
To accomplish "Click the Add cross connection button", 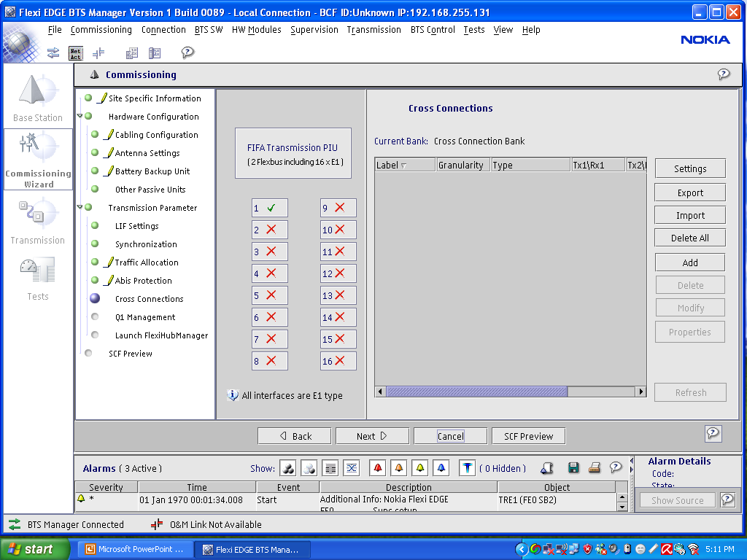I will point(690,262).
